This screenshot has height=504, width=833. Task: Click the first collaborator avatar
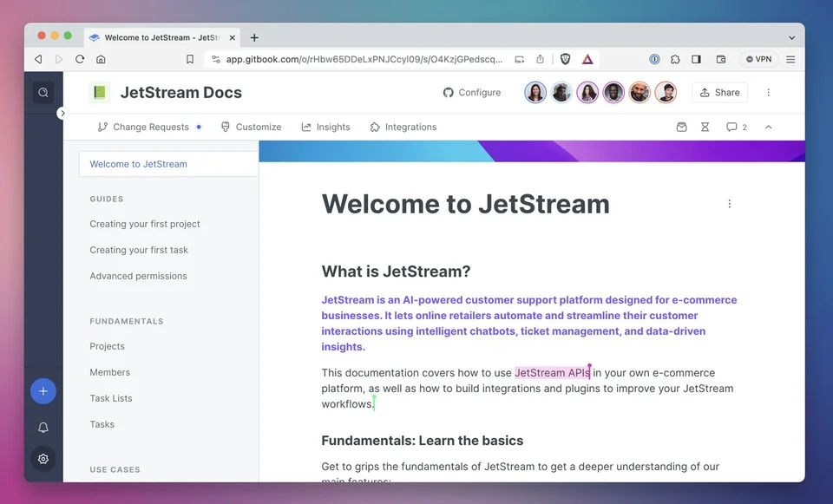coord(535,93)
